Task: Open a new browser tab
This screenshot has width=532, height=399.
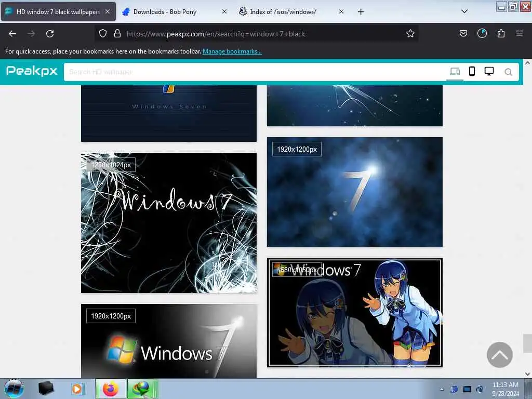Action: coord(361,12)
